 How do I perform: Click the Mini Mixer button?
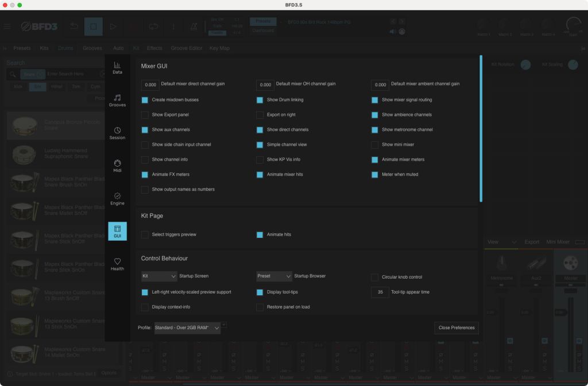pos(558,242)
